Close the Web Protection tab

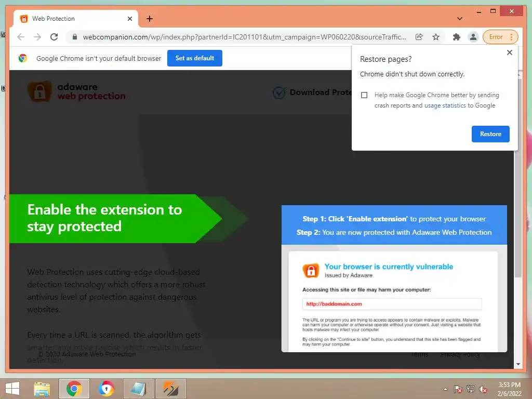click(129, 19)
